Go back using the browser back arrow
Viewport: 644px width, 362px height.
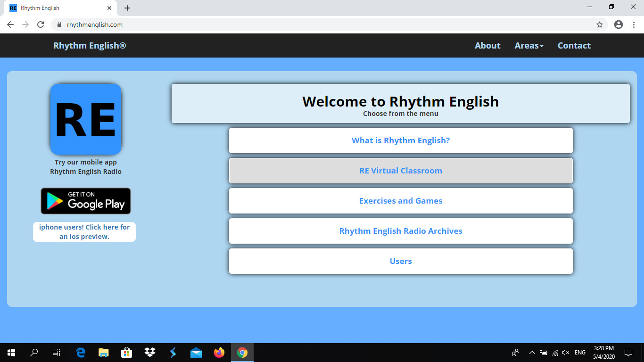tap(10, 25)
